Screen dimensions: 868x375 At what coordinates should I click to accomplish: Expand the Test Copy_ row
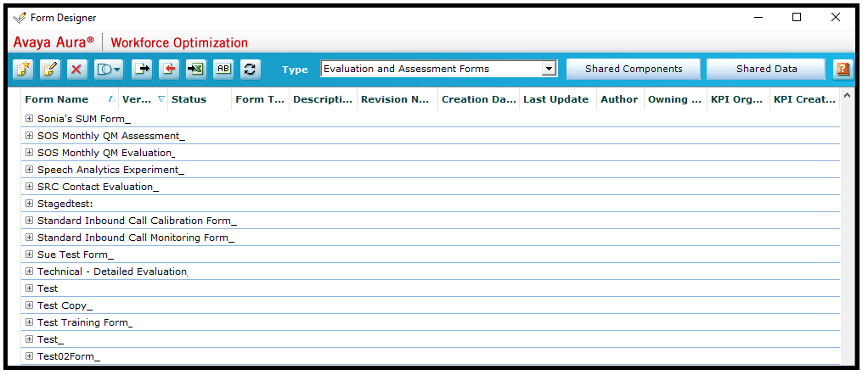pos(30,305)
